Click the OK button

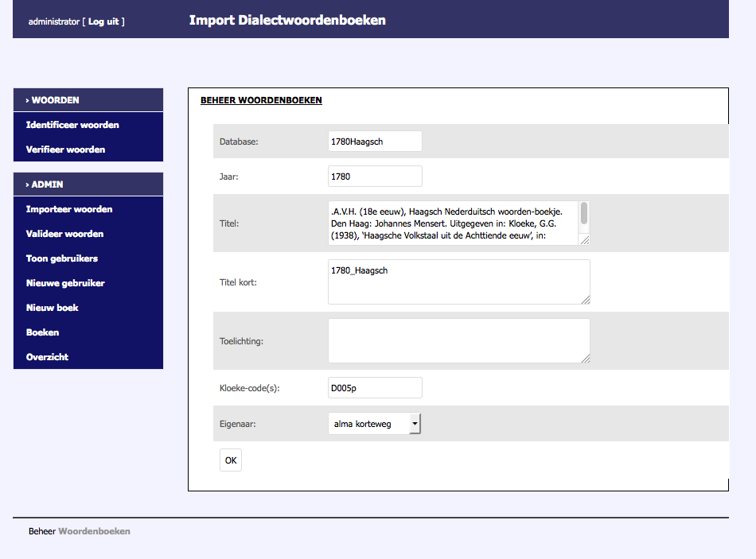pyautogui.click(x=231, y=460)
